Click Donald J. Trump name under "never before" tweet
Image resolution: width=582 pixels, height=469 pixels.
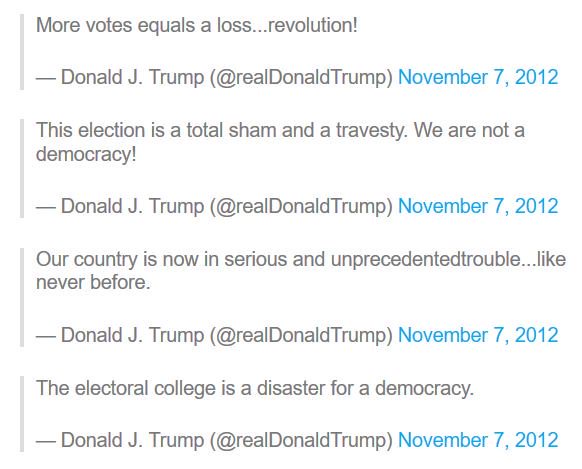point(133,335)
